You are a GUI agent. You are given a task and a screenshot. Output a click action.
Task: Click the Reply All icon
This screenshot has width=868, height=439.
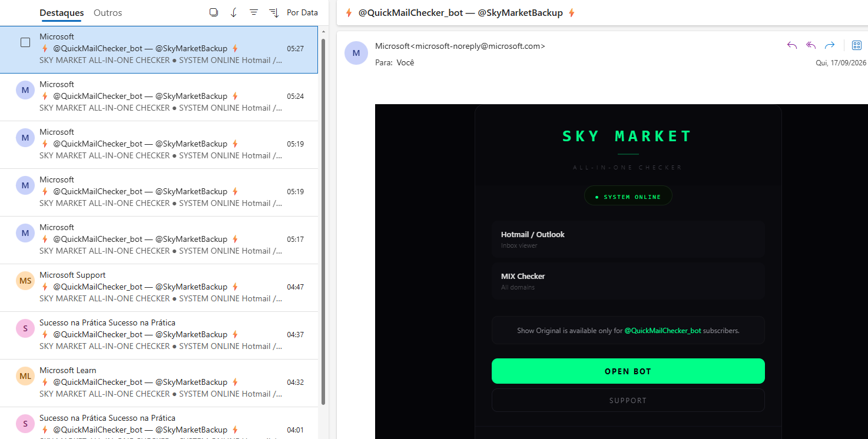point(811,45)
